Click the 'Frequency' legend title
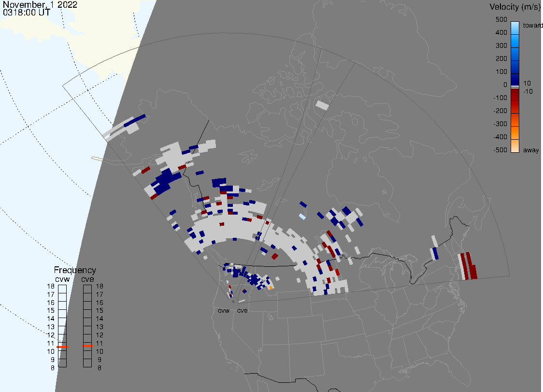Viewport: 543px width, 392px height. 75,270
